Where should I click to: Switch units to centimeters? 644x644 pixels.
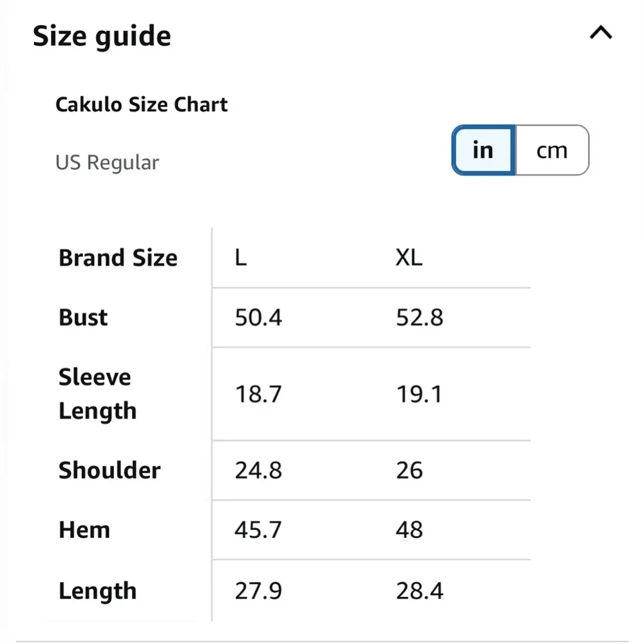pos(552,150)
